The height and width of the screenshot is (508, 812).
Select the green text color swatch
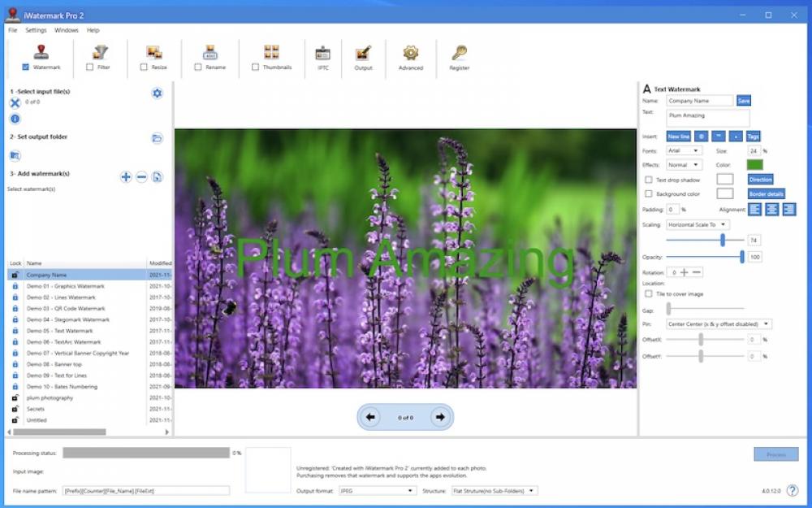[755, 165]
